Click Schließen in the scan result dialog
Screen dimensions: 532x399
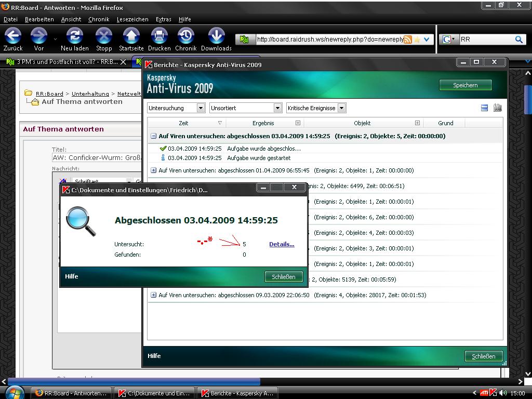284,277
